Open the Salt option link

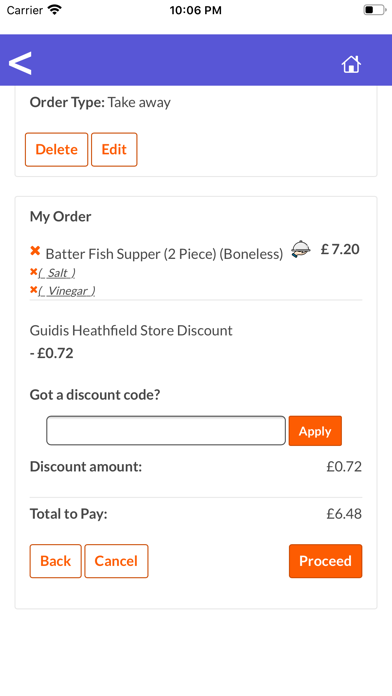tap(57, 273)
